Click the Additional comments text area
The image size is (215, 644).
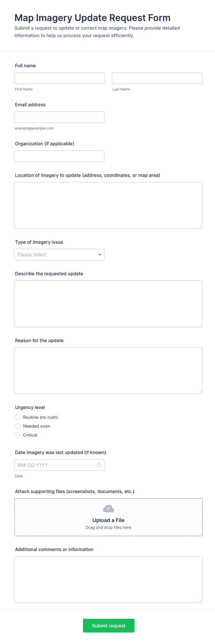[x=108, y=579]
